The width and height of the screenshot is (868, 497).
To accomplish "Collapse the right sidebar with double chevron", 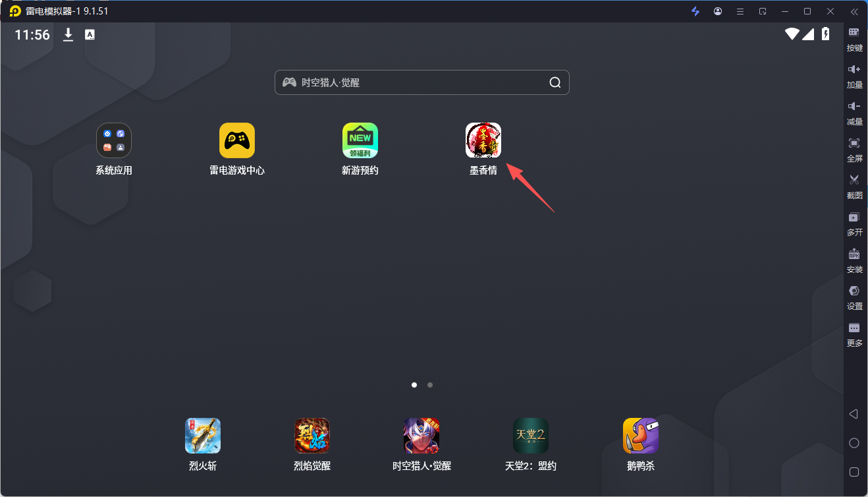I will 854,11.
